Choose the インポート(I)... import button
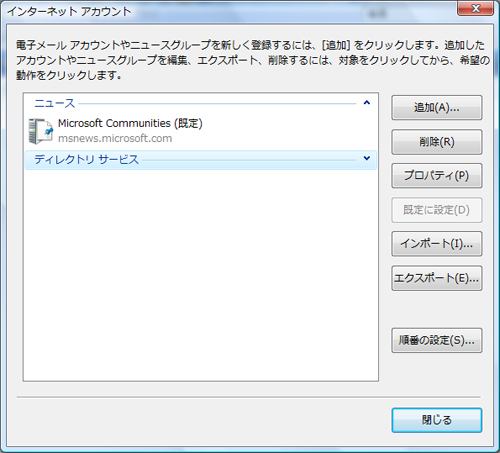The height and width of the screenshot is (453, 500). [437, 244]
